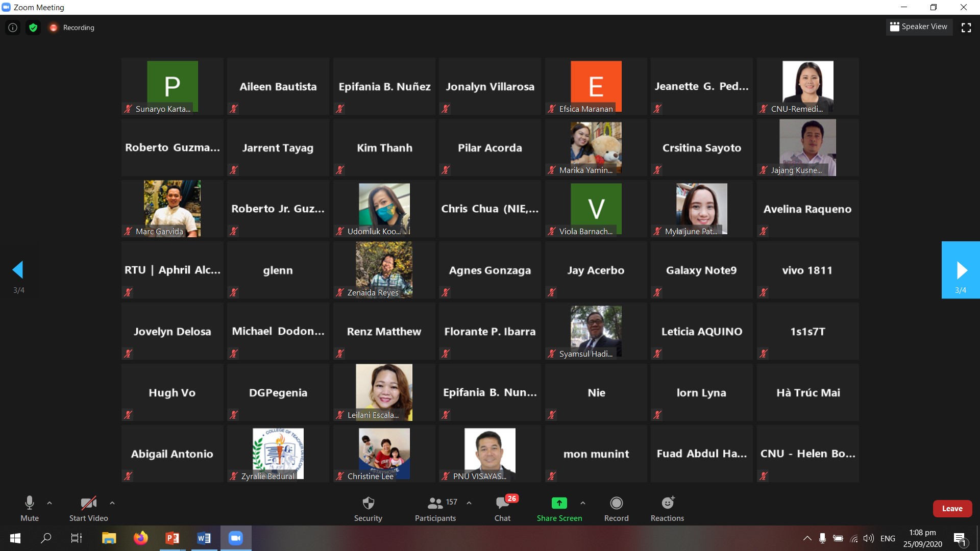Enter full screen mode
980x551 pixels.
[x=966, y=28]
